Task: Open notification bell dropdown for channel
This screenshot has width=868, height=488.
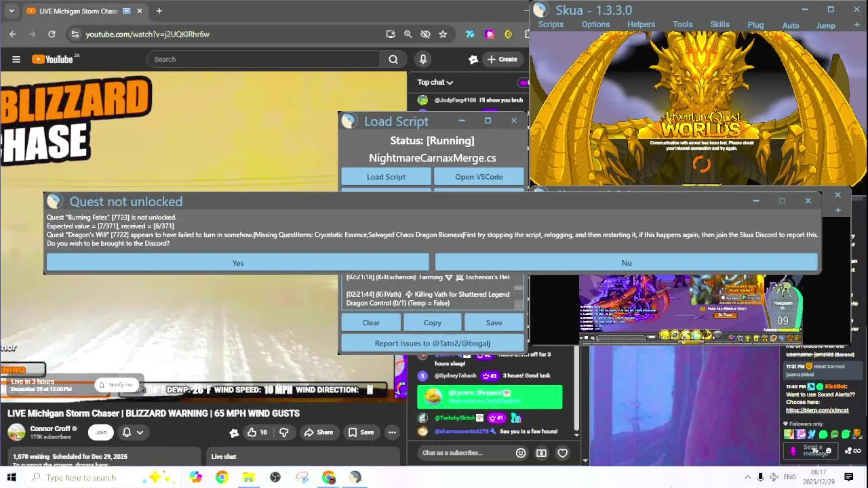Action: (x=132, y=432)
